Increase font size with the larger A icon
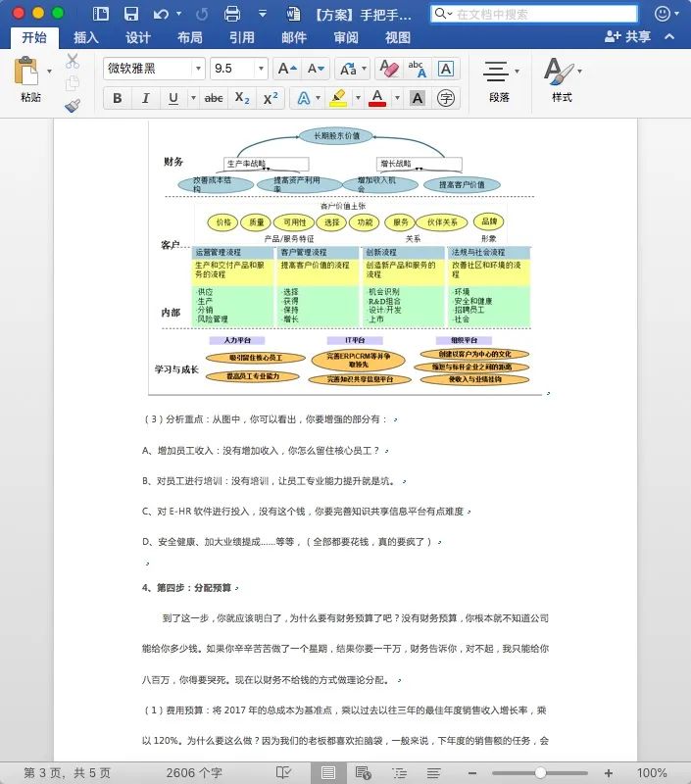The height and width of the screenshot is (784, 691). [x=287, y=69]
